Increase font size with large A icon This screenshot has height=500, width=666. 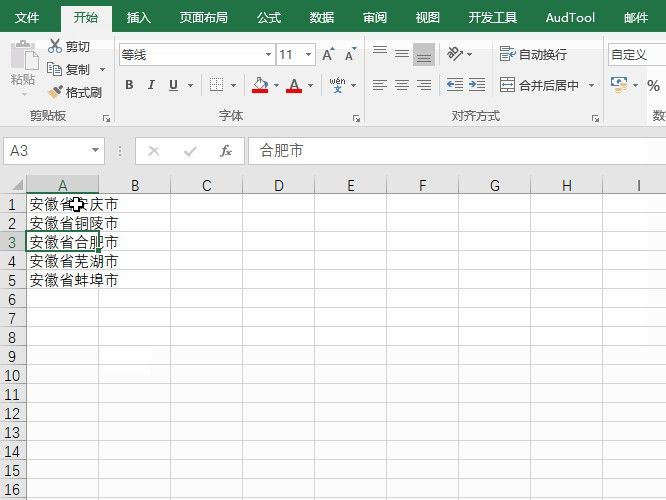click(328, 54)
